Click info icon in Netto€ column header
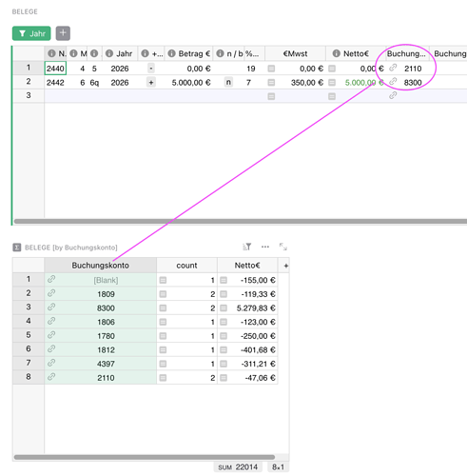 point(337,53)
